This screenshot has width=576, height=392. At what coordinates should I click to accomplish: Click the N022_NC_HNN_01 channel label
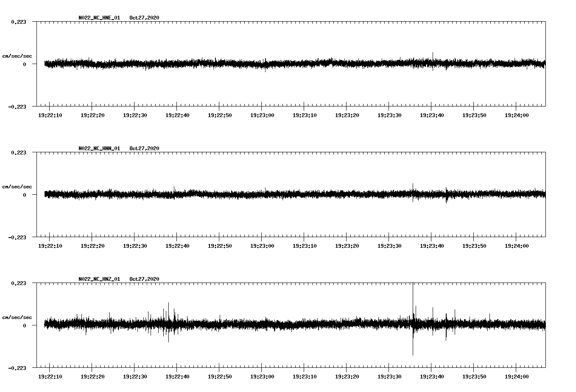pos(98,149)
